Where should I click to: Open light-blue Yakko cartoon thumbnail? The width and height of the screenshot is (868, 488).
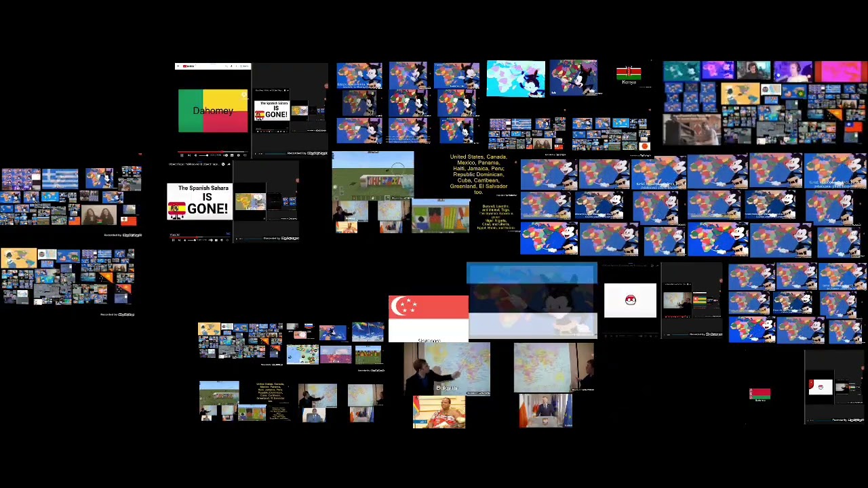pos(515,79)
